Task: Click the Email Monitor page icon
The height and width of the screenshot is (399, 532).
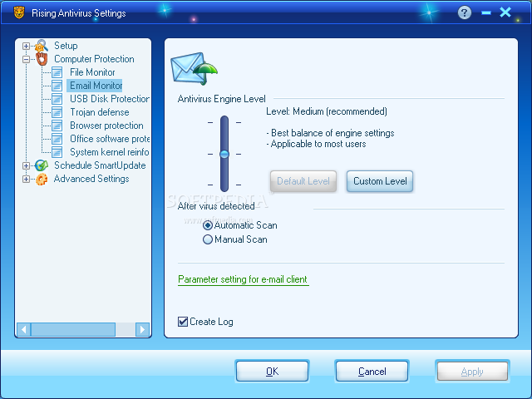Action: coord(57,86)
